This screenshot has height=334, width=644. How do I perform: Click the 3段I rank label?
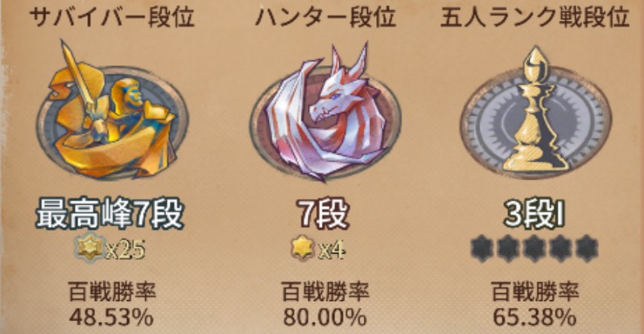pyautogui.click(x=534, y=214)
